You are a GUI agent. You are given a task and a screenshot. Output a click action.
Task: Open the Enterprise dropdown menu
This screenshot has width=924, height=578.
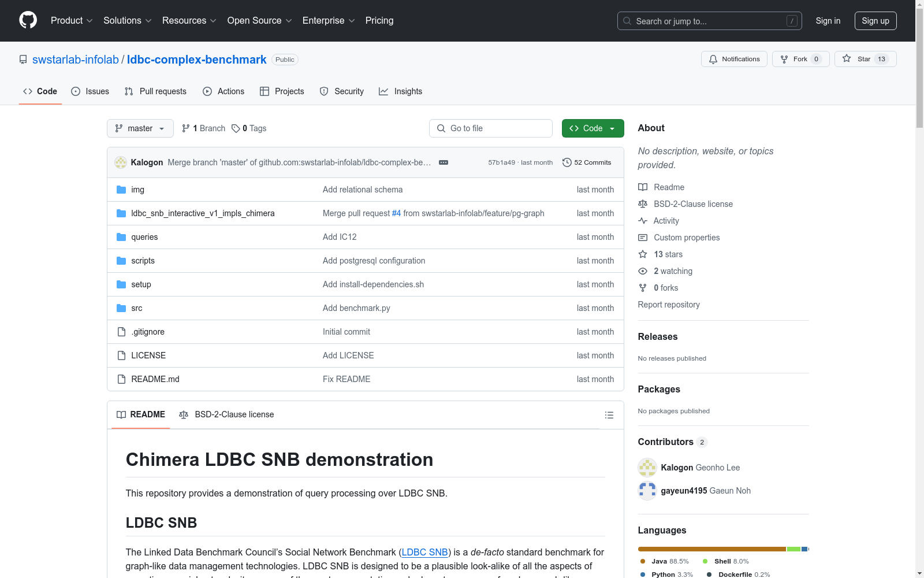[329, 21]
